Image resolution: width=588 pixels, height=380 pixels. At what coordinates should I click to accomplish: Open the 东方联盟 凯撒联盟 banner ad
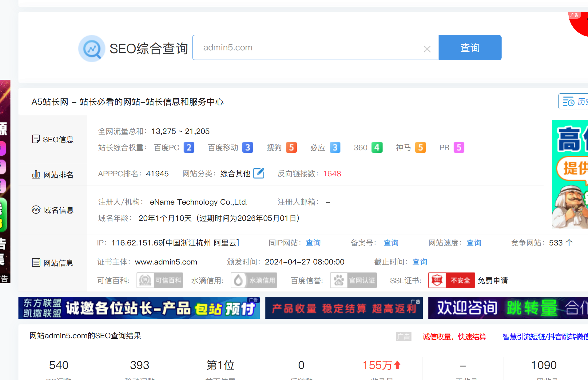pos(139,308)
